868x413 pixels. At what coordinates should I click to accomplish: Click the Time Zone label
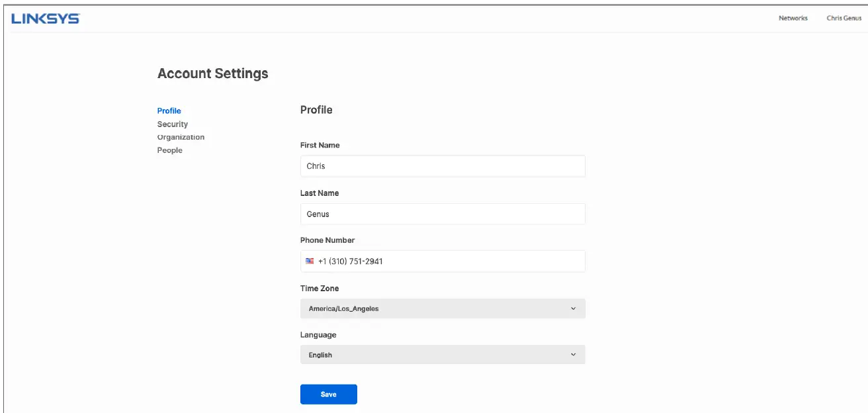click(x=320, y=289)
